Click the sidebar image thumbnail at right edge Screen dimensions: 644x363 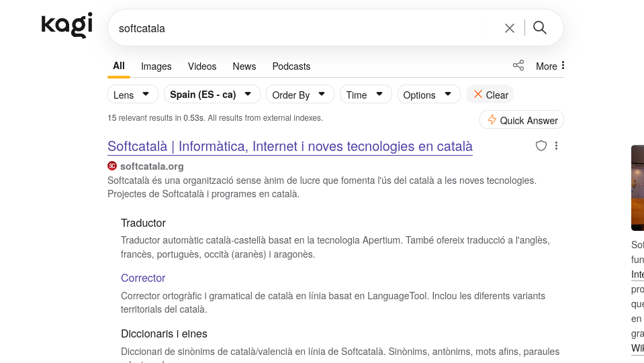click(637, 187)
